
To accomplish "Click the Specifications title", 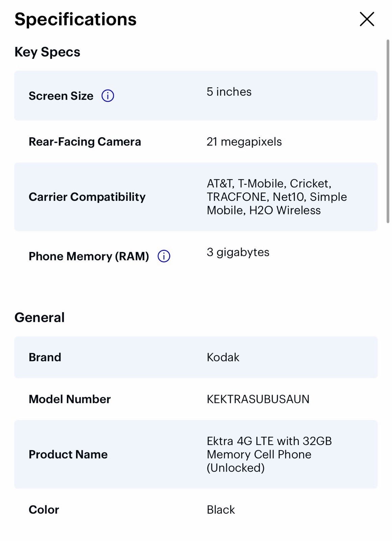I will point(75,19).
